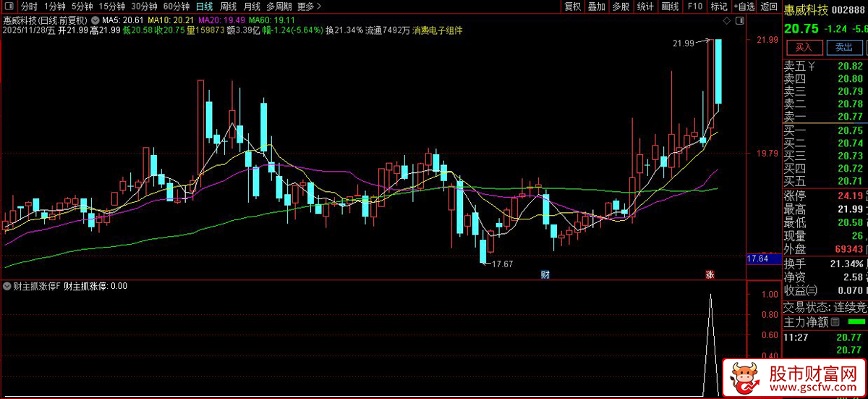Expand the 财主抓涨停F indicator dropdown
Viewport: 868px width, 399px height.
click(x=7, y=286)
